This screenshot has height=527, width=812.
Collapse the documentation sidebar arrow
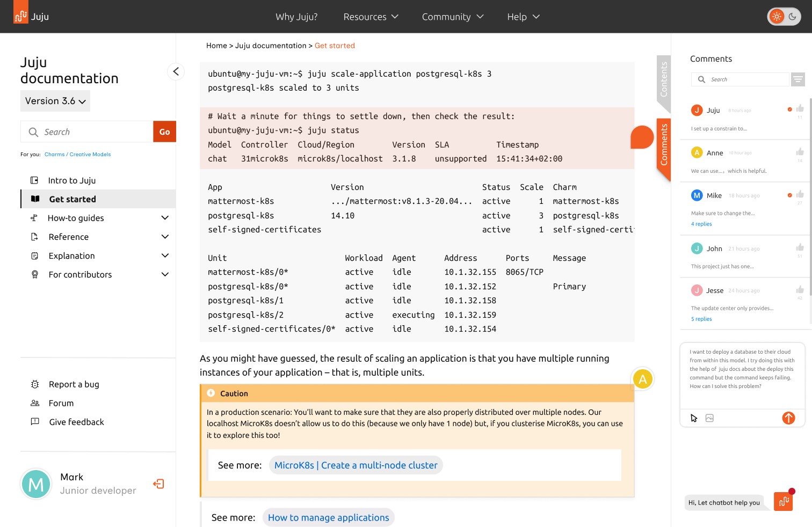coord(176,71)
